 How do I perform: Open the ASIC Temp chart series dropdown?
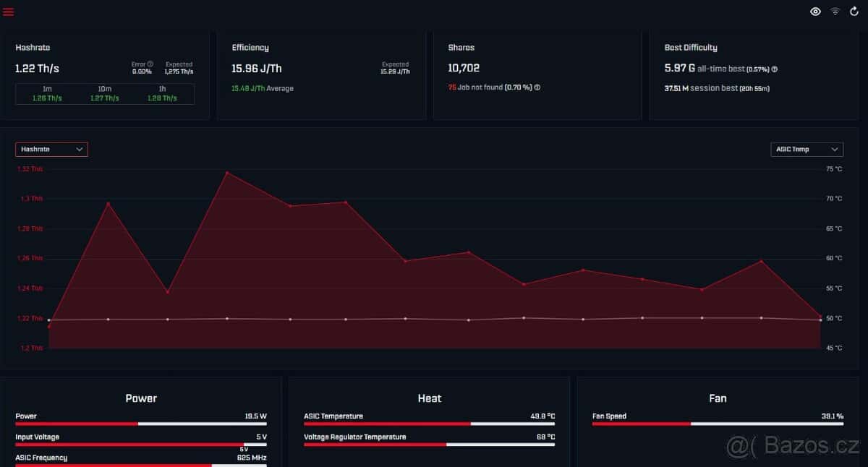click(807, 149)
